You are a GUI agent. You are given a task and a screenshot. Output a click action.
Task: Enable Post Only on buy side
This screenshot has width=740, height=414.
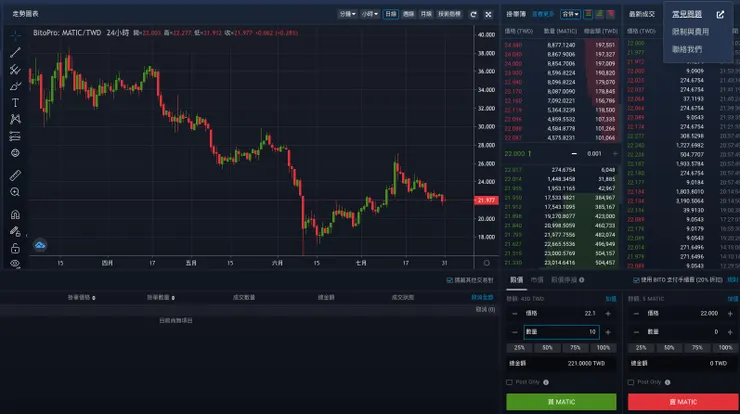pos(509,382)
